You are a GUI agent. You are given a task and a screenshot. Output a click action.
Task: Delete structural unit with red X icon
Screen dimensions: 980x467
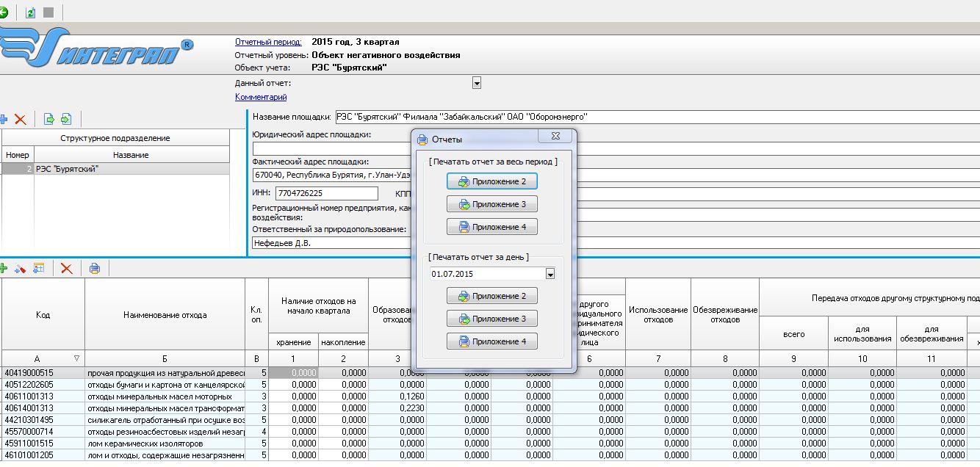tap(21, 119)
